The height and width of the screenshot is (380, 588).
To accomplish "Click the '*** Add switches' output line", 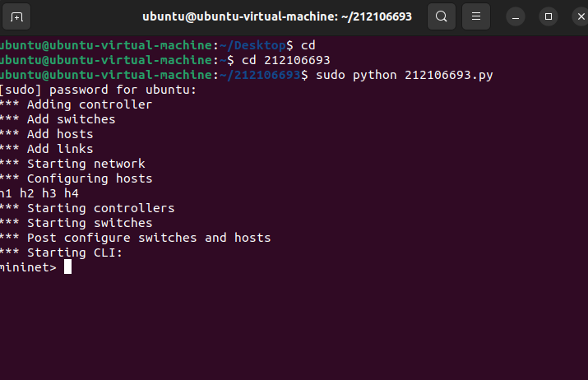I will (58, 119).
